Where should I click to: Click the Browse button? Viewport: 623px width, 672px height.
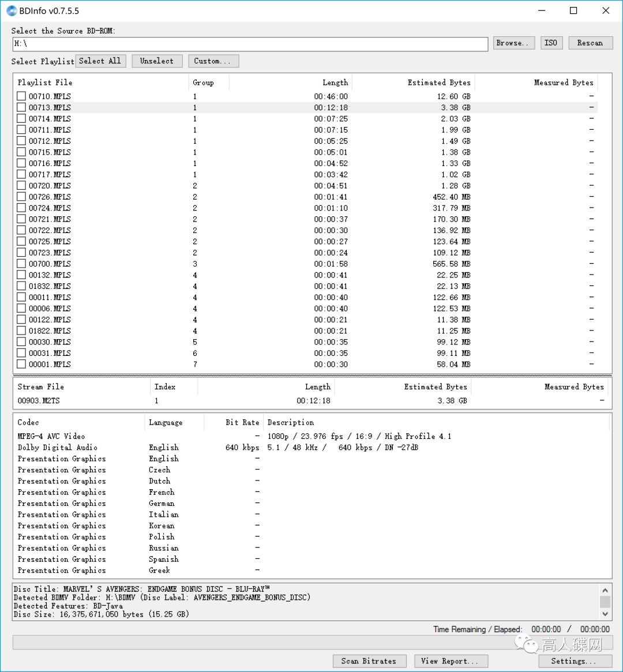[x=514, y=43]
